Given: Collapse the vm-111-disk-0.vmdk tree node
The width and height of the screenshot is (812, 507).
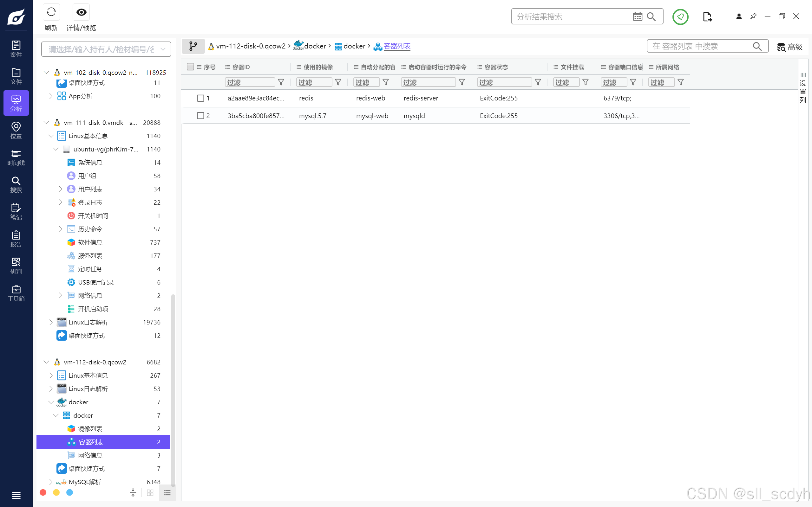Looking at the screenshot, I should pyautogui.click(x=46, y=122).
